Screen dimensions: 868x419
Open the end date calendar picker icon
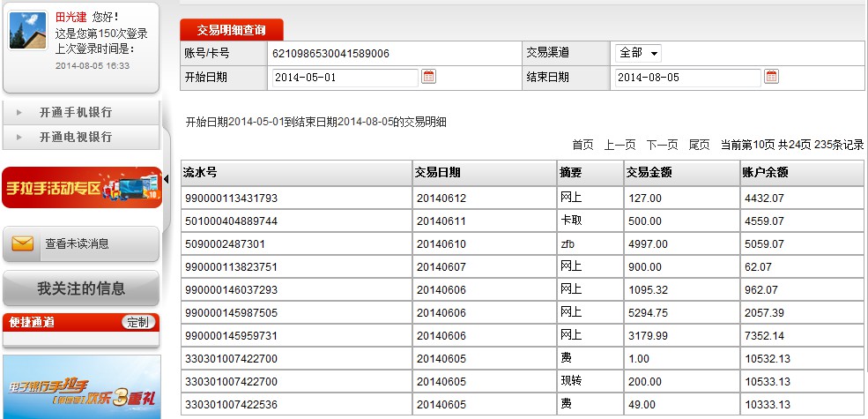(771, 78)
